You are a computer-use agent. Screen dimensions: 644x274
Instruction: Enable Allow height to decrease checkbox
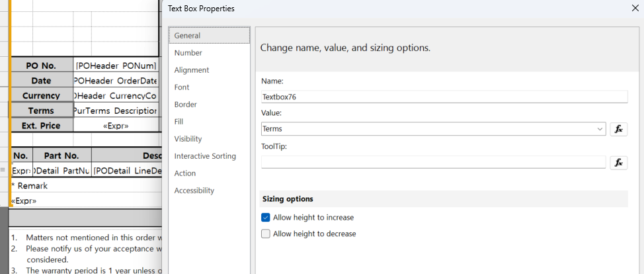click(266, 234)
